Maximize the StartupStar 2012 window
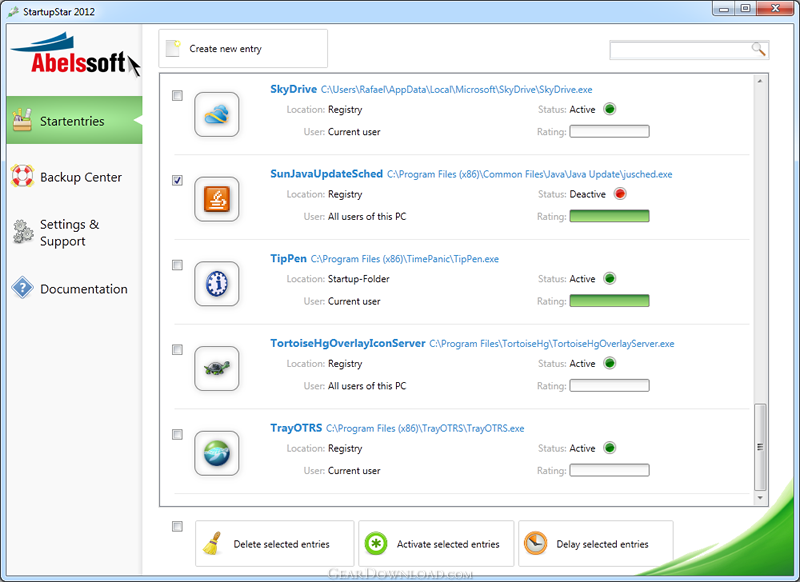Image resolution: width=800 pixels, height=582 pixels. [x=745, y=8]
